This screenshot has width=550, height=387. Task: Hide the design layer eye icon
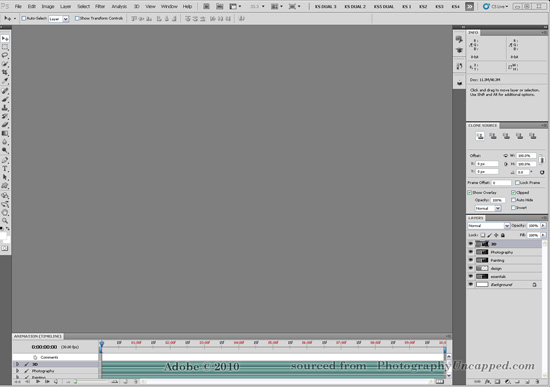pyautogui.click(x=471, y=268)
